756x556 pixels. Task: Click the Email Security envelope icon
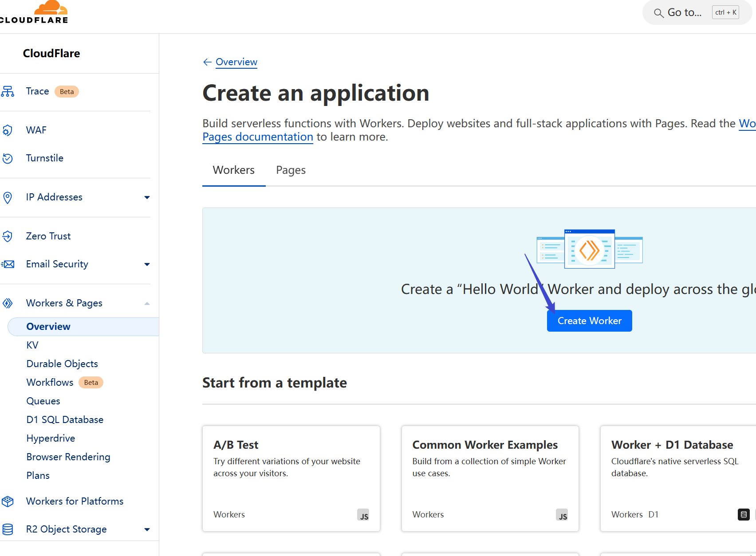click(x=8, y=264)
